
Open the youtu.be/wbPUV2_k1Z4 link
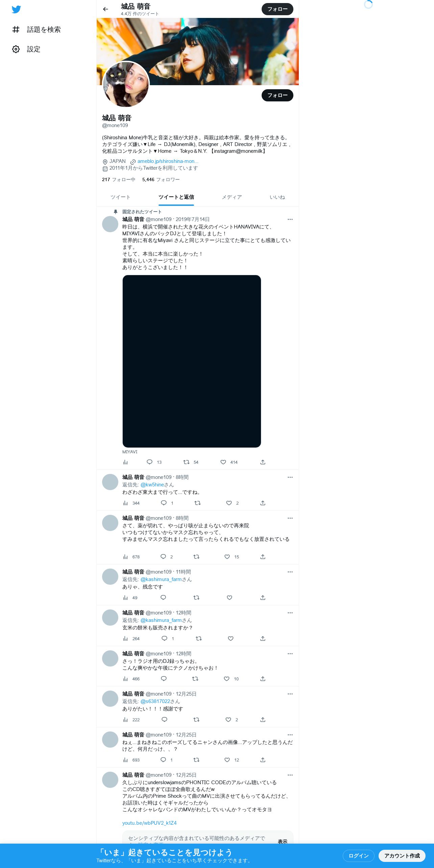click(x=149, y=823)
